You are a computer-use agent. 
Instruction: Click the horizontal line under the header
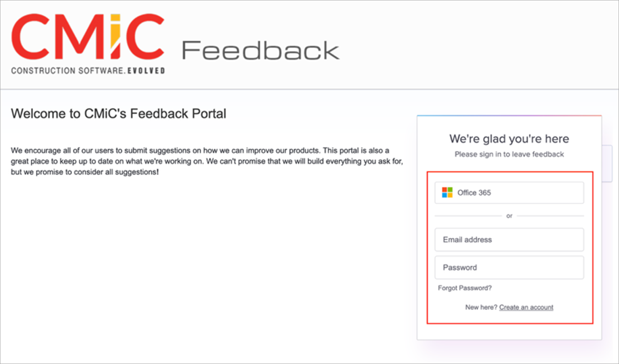coord(309,89)
